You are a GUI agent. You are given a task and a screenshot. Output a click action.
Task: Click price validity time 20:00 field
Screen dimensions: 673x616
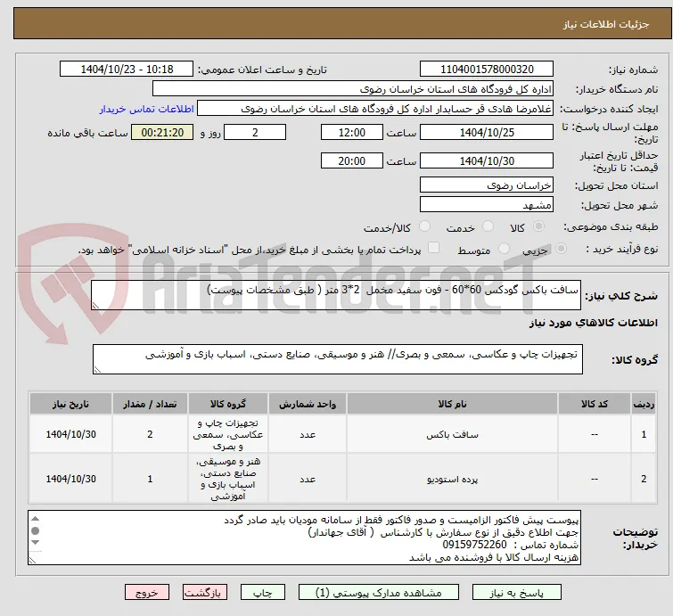[352, 161]
